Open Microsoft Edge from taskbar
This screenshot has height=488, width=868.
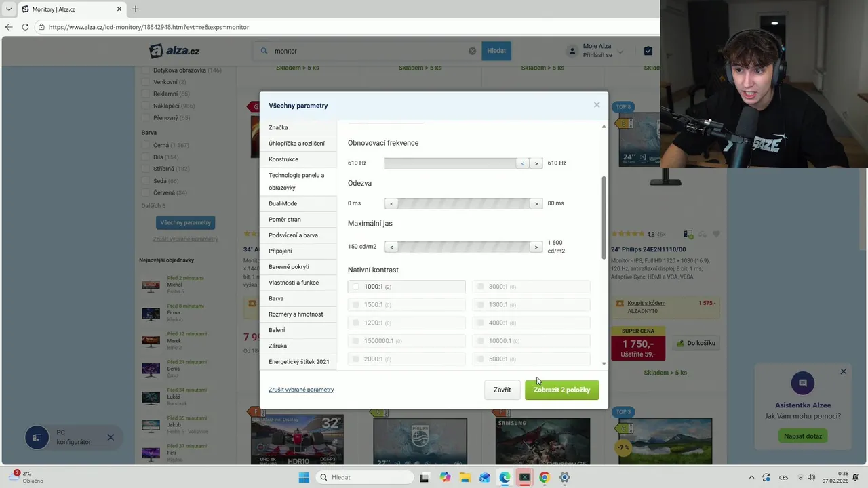click(505, 477)
